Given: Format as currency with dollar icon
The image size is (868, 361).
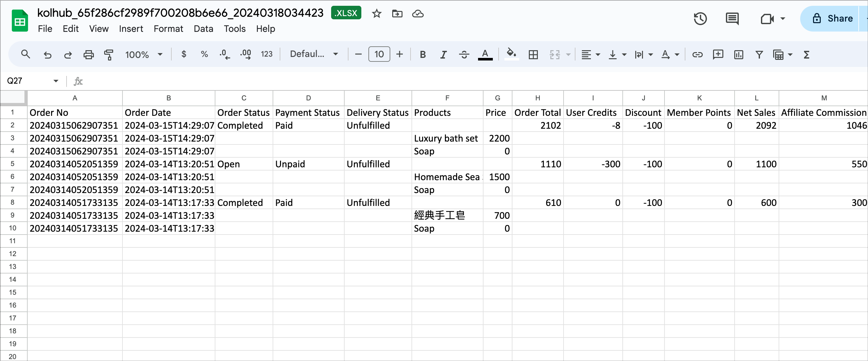Looking at the screenshot, I should pyautogui.click(x=184, y=54).
